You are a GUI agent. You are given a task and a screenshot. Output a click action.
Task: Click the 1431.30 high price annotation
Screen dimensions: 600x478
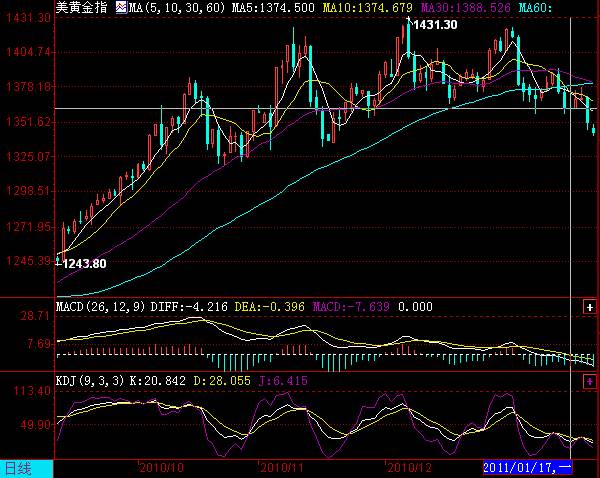tap(435, 25)
